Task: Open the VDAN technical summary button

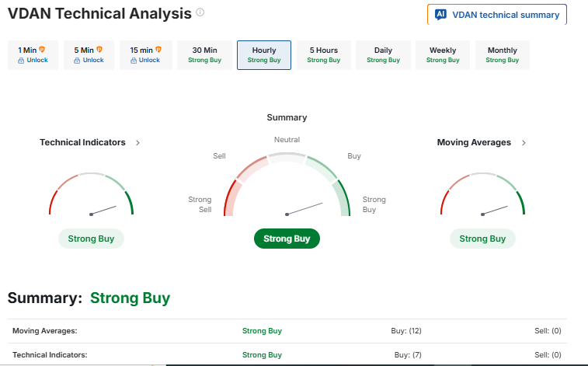Action: (x=497, y=15)
